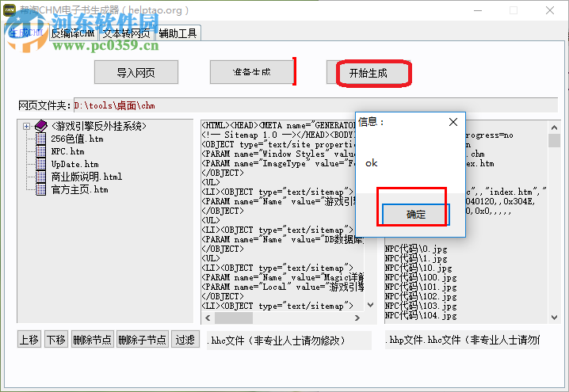Screen dimensions: 569x392
Task: Click the hhp pane's vertical scrollbar thumb
Action: [554, 141]
